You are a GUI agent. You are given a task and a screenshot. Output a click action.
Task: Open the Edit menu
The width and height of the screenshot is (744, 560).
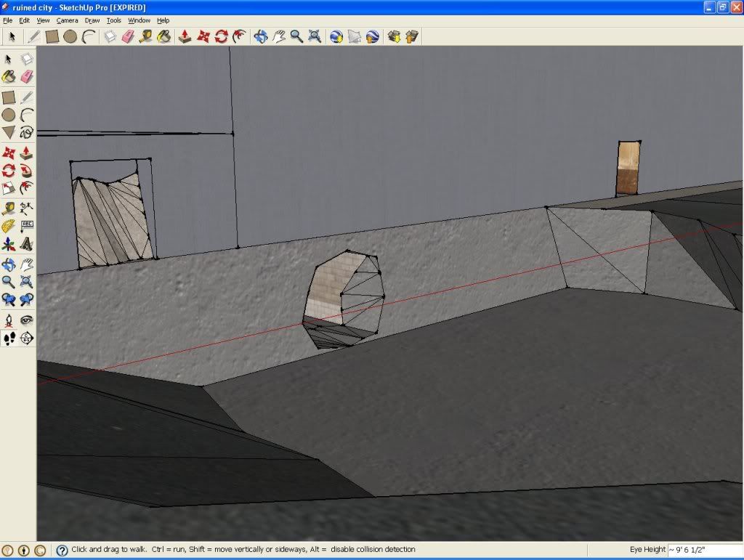[x=24, y=20]
